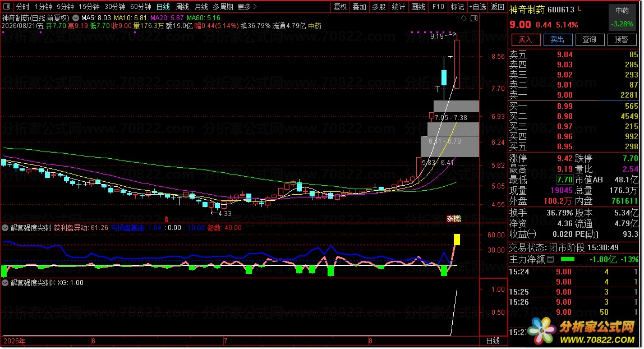Click the 2026年 timeline label
Image resolution: width=644 pixels, height=349 pixels.
(15, 341)
